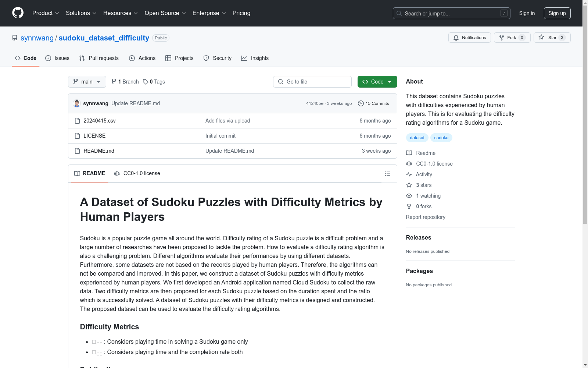Open the Add files via upload commit

click(x=227, y=121)
